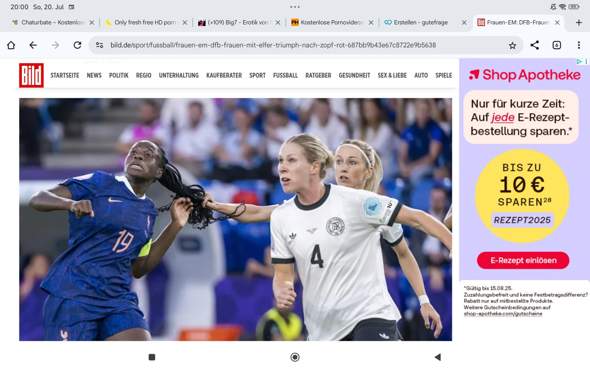Tap the Android recent apps square button
Screen dimensions: 590x368
152,357
